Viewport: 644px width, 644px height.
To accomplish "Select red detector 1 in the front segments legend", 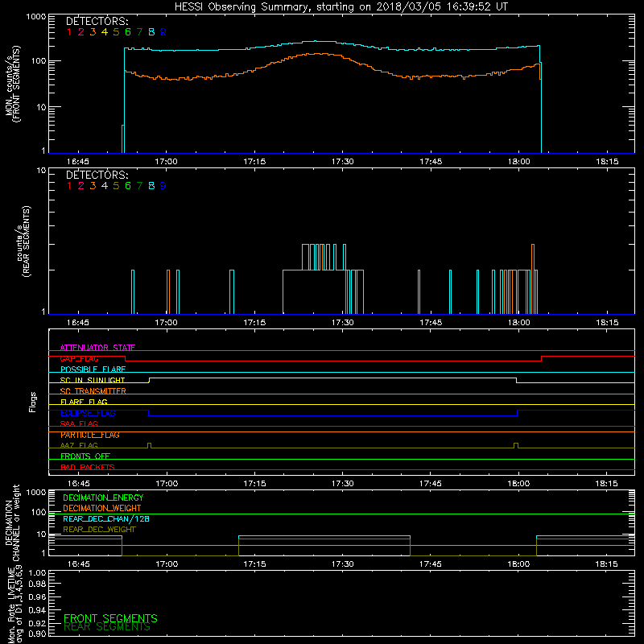I will coord(69,32).
